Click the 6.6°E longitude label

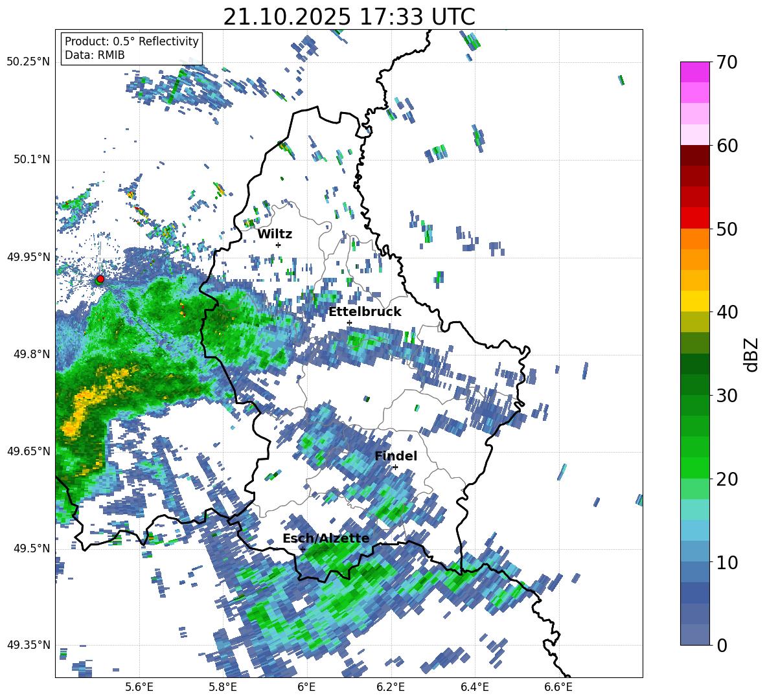[558, 687]
